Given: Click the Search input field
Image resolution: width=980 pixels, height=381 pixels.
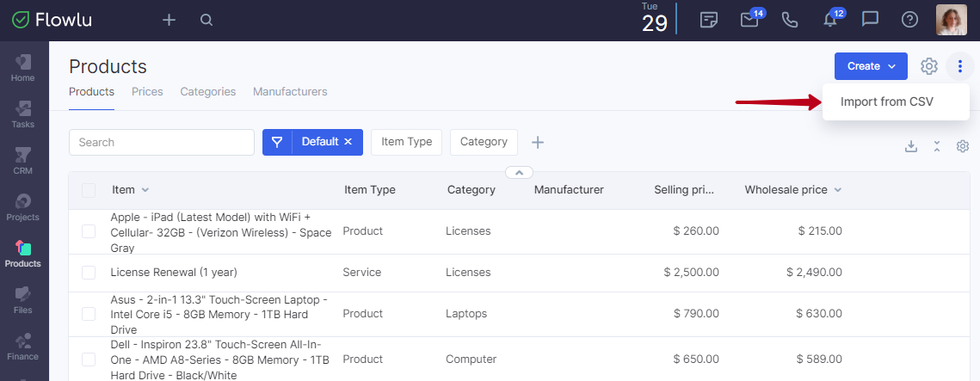Looking at the screenshot, I should pos(161,142).
